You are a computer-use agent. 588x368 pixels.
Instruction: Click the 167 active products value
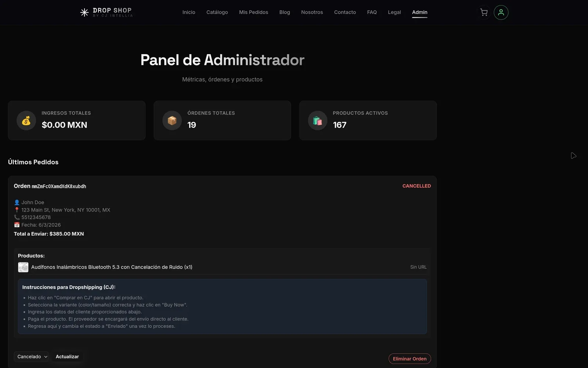(340, 125)
